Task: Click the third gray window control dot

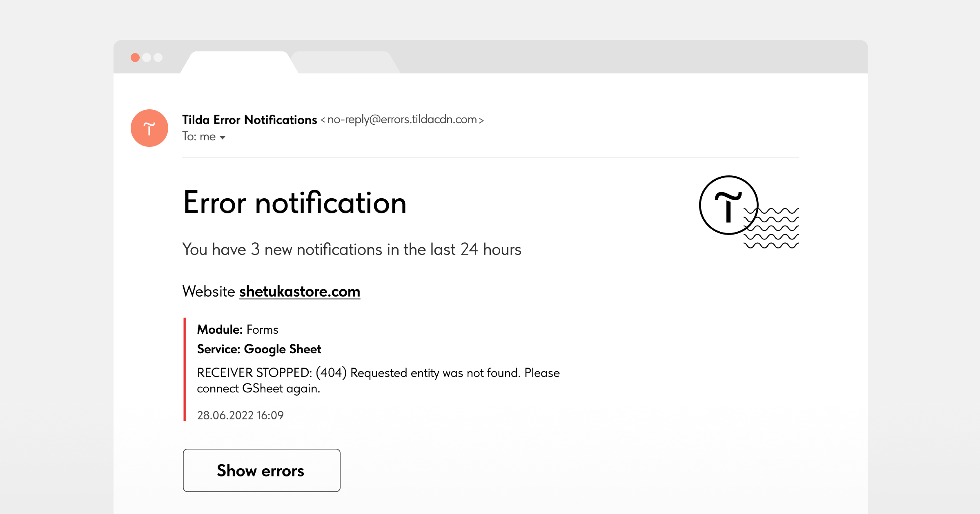Action: (x=158, y=58)
